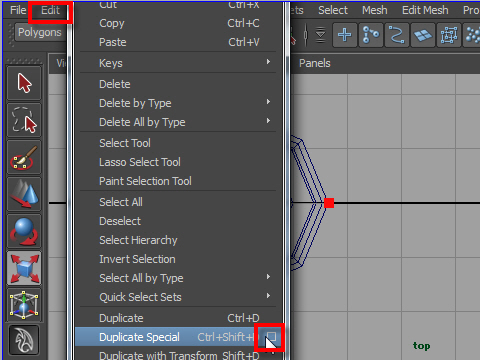Open the Polygons menu set dropdown
480x360 pixels.
coord(40,33)
